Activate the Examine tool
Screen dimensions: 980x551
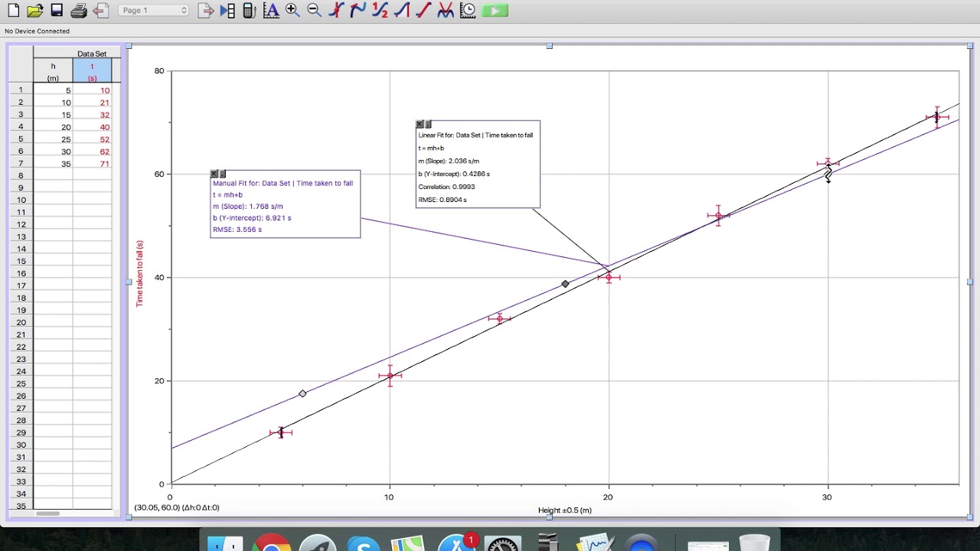[336, 11]
